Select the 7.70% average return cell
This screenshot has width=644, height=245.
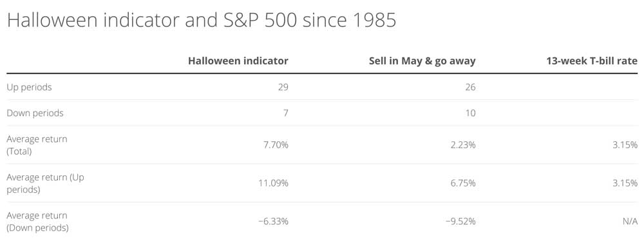click(x=276, y=144)
